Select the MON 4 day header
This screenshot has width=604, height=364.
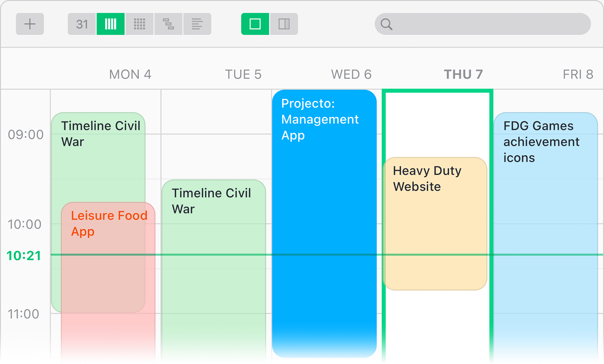point(130,74)
